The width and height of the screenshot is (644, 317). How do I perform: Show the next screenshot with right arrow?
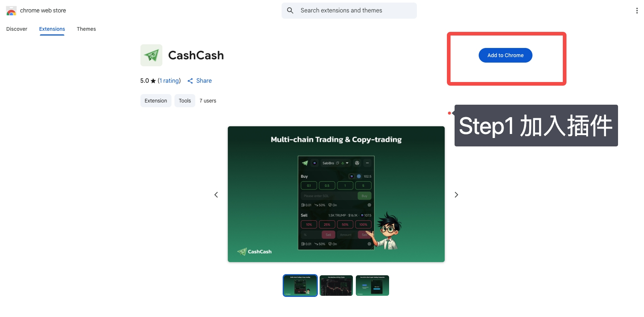coord(456,195)
